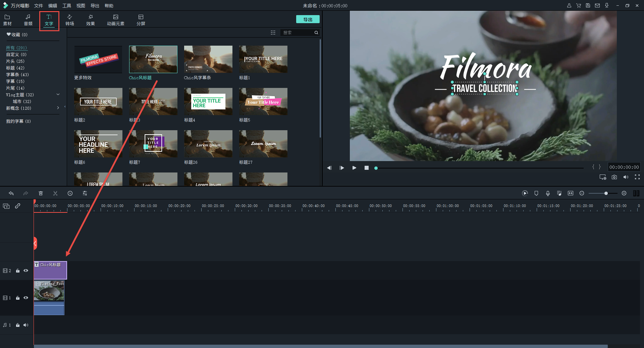Click the voiceover microphone icon
The image size is (644, 348).
(x=548, y=193)
